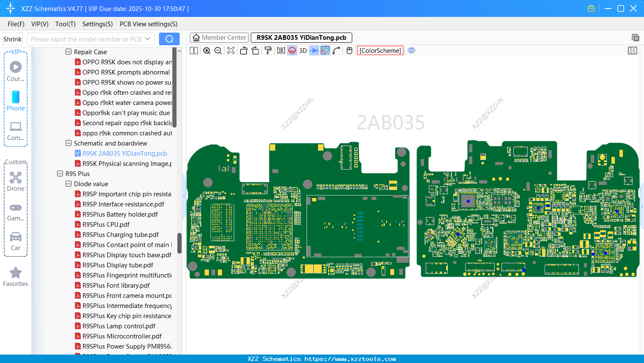
Task: Switch to 3D board view
Action: 302,50
